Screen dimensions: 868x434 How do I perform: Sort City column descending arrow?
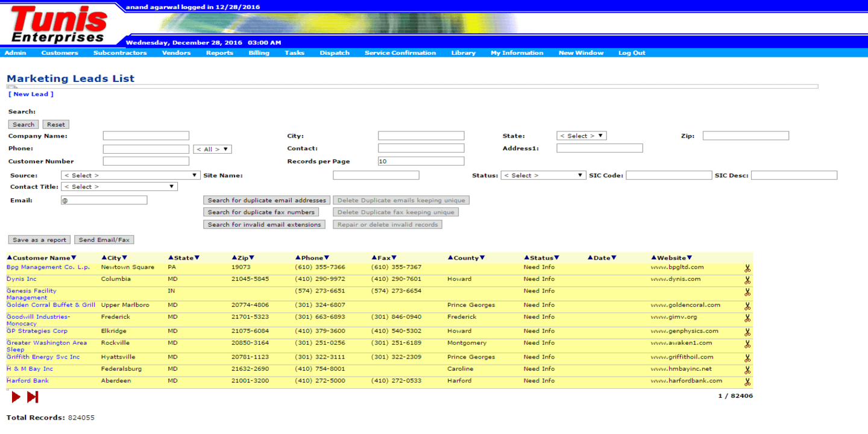pyautogui.click(x=125, y=258)
